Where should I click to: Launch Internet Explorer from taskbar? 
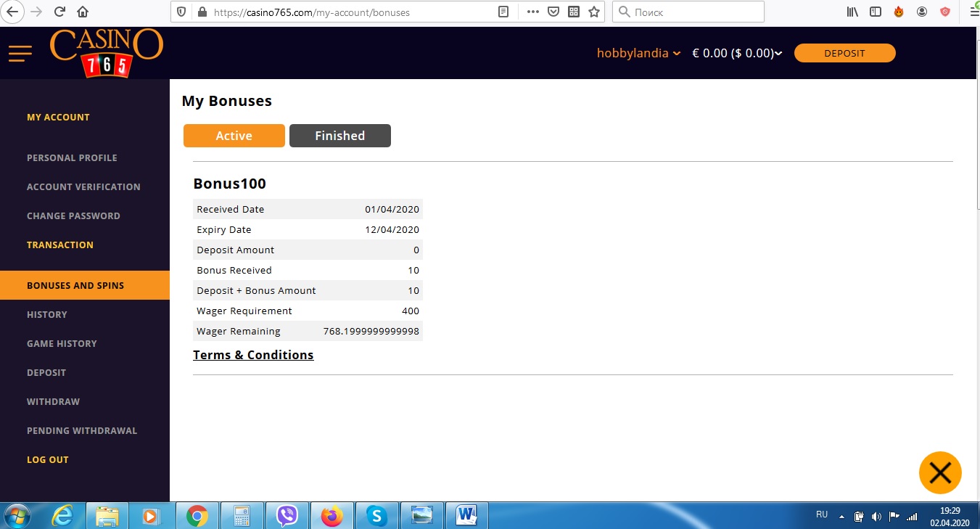[x=62, y=515]
